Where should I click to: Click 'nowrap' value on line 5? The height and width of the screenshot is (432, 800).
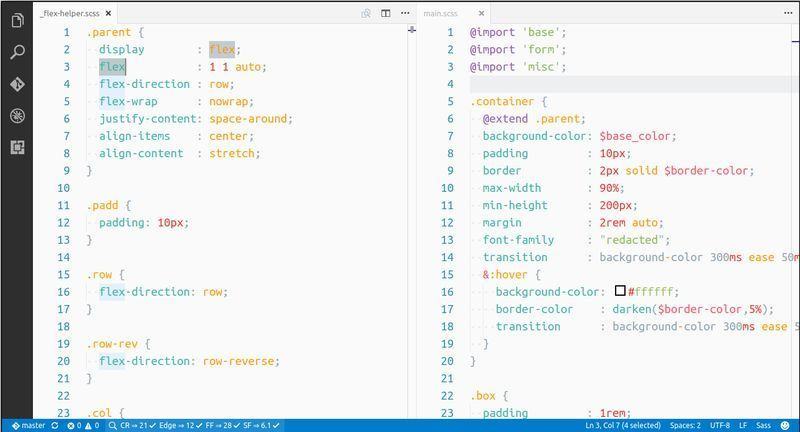click(229, 101)
